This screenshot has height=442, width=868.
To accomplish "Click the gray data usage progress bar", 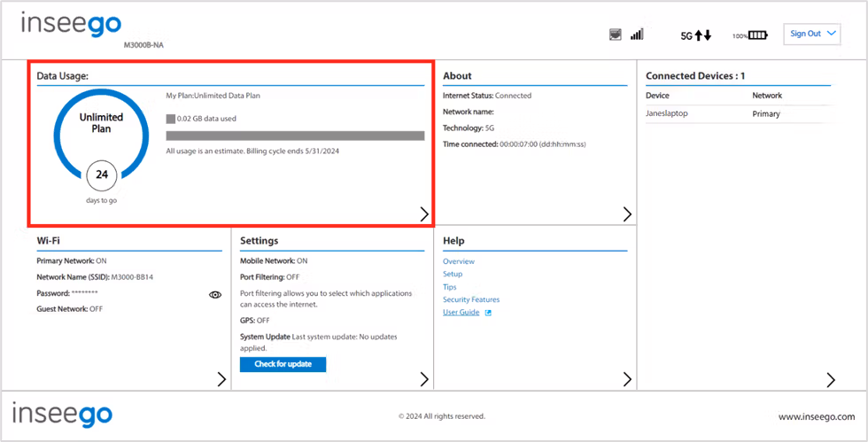I will tap(295, 136).
